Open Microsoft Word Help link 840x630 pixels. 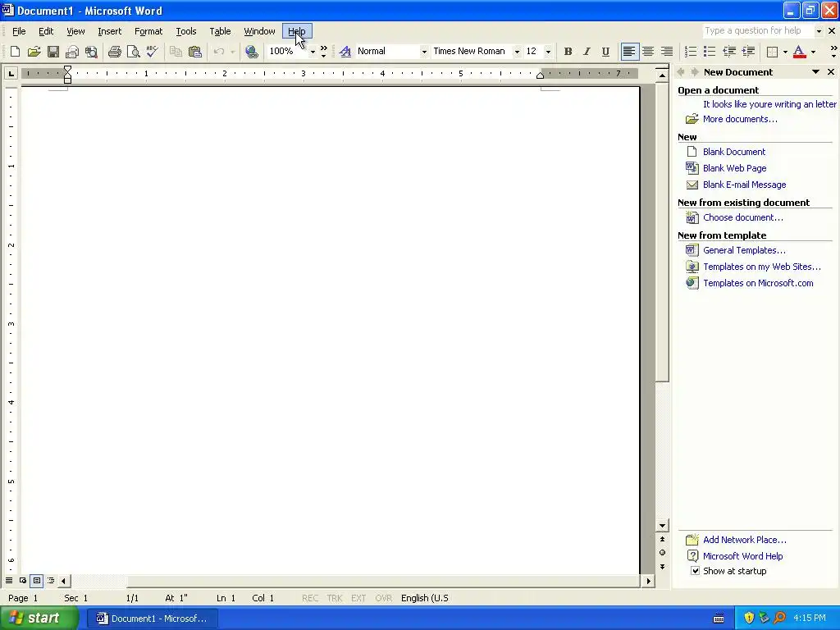pyautogui.click(x=742, y=556)
